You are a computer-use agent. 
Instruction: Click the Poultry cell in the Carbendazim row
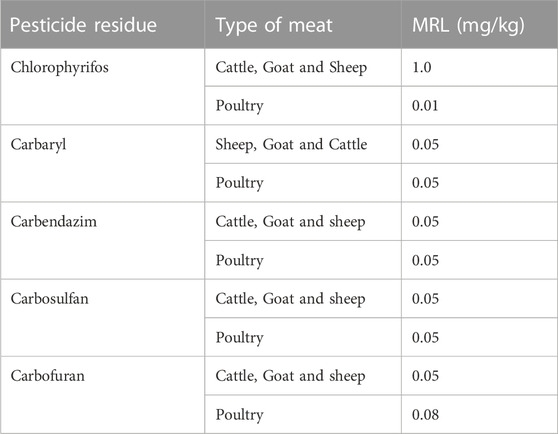[303, 260]
